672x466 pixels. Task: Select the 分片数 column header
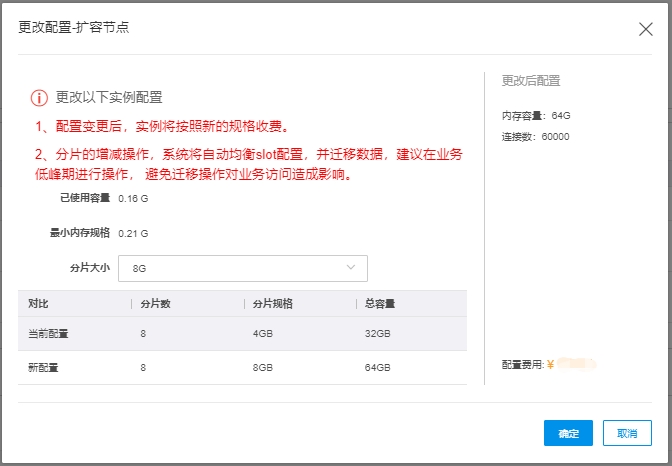coord(155,304)
